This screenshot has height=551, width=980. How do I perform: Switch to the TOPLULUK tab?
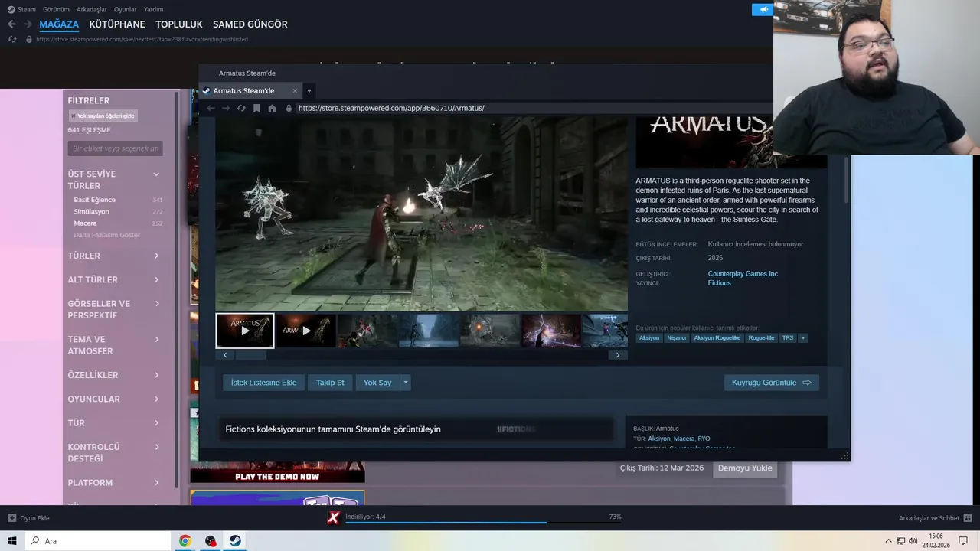click(180, 24)
